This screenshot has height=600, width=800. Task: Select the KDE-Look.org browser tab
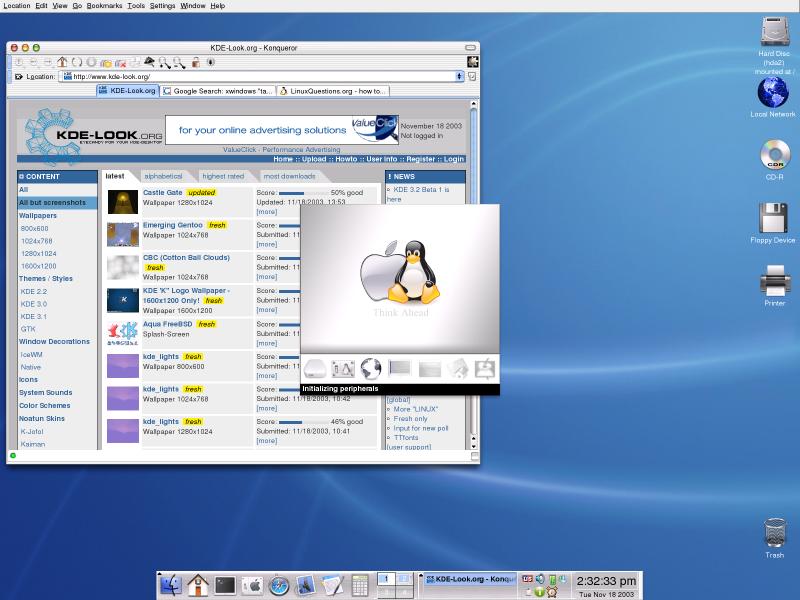pos(128,91)
